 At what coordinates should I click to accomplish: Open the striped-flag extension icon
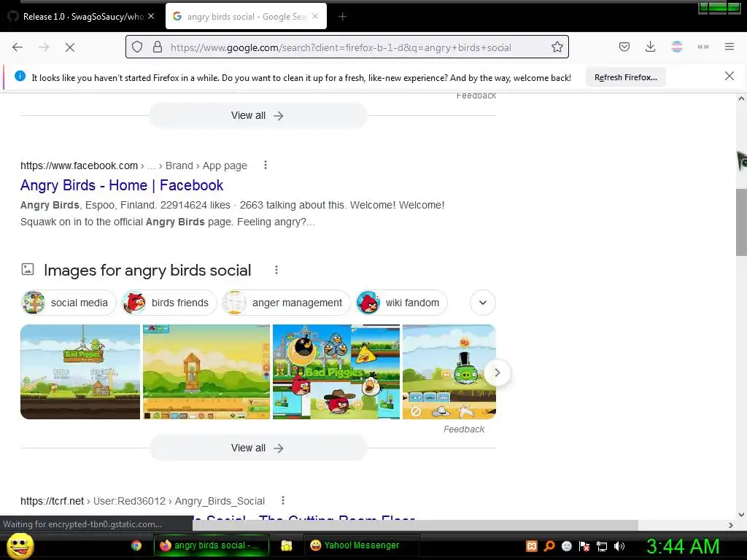coord(677,47)
